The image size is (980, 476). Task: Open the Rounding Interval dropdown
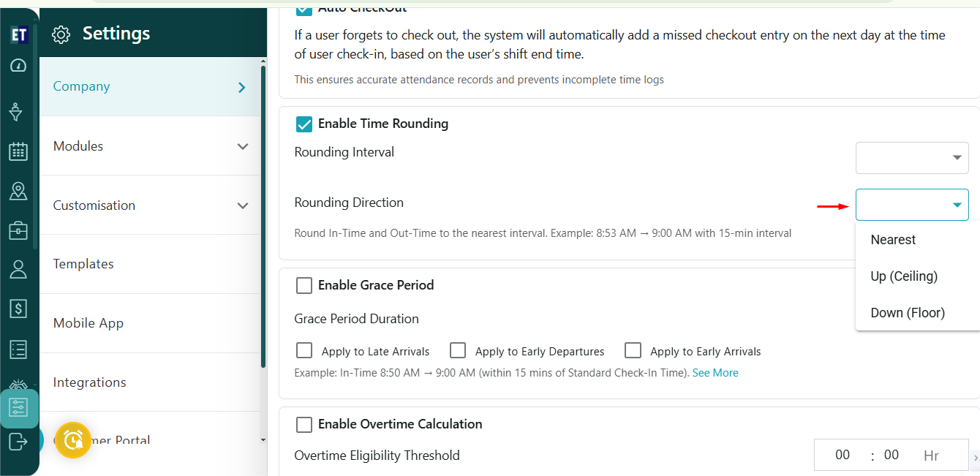point(911,158)
